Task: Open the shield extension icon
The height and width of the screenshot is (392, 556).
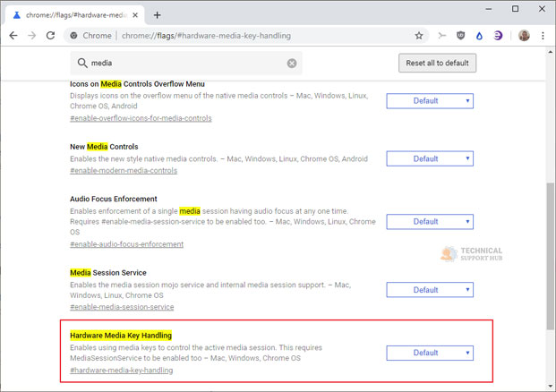Action: coord(460,36)
